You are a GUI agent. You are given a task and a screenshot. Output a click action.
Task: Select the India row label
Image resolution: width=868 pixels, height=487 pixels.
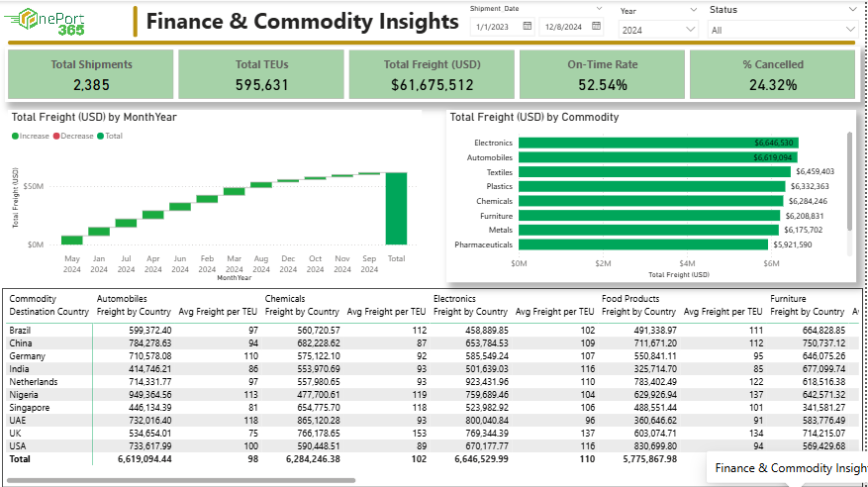point(19,369)
